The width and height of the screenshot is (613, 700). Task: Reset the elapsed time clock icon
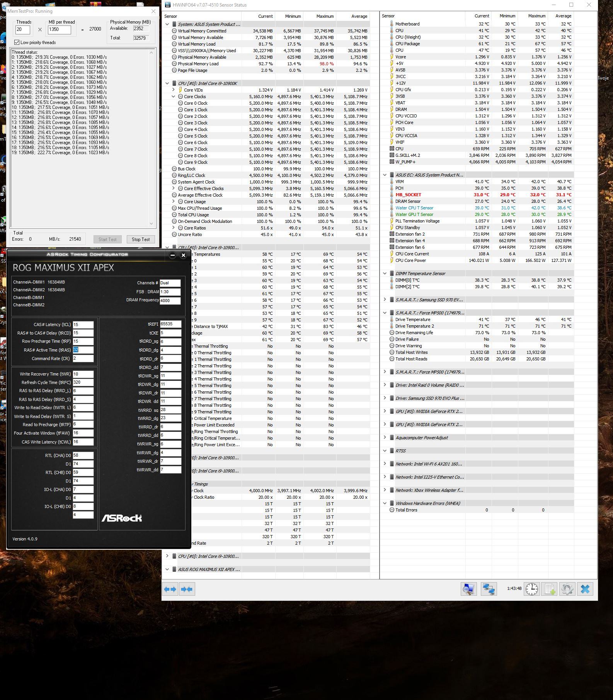pyautogui.click(x=532, y=589)
